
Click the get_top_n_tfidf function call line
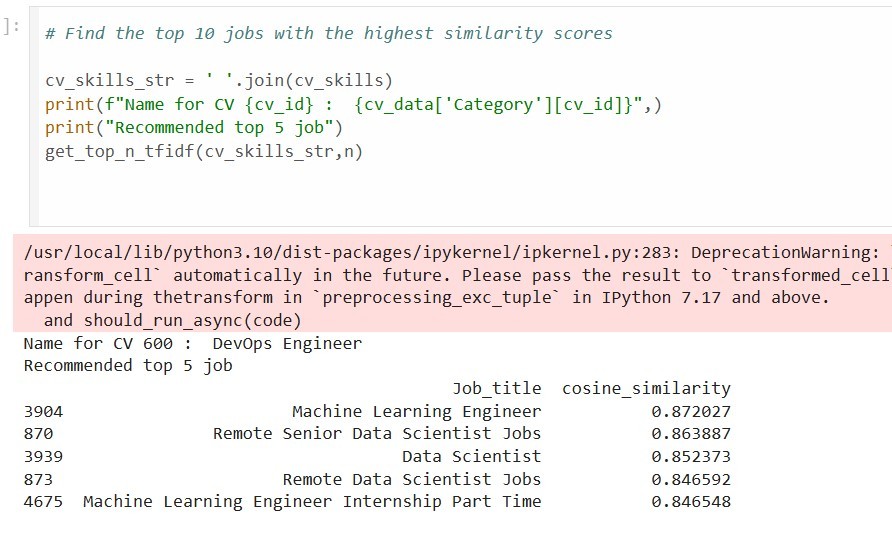pos(204,151)
